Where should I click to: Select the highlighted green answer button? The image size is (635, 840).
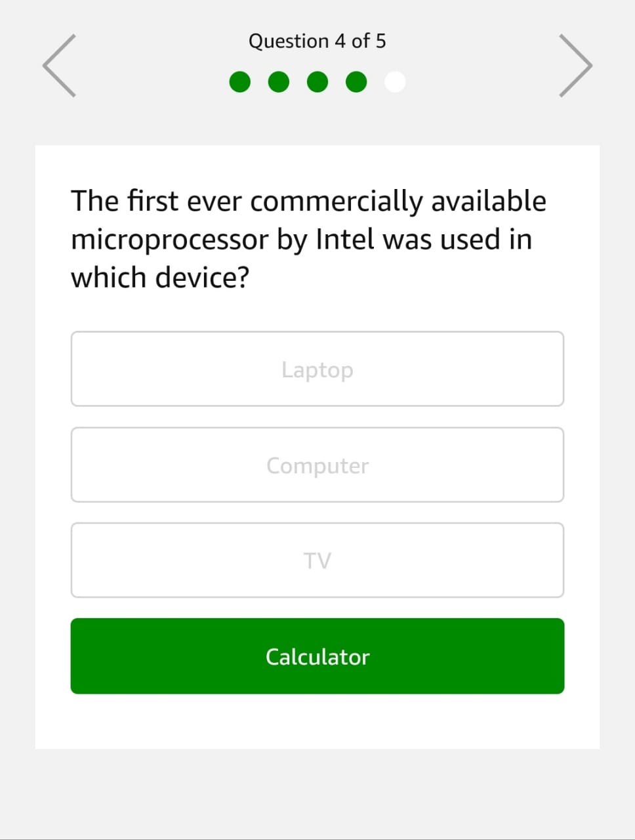[317, 656]
